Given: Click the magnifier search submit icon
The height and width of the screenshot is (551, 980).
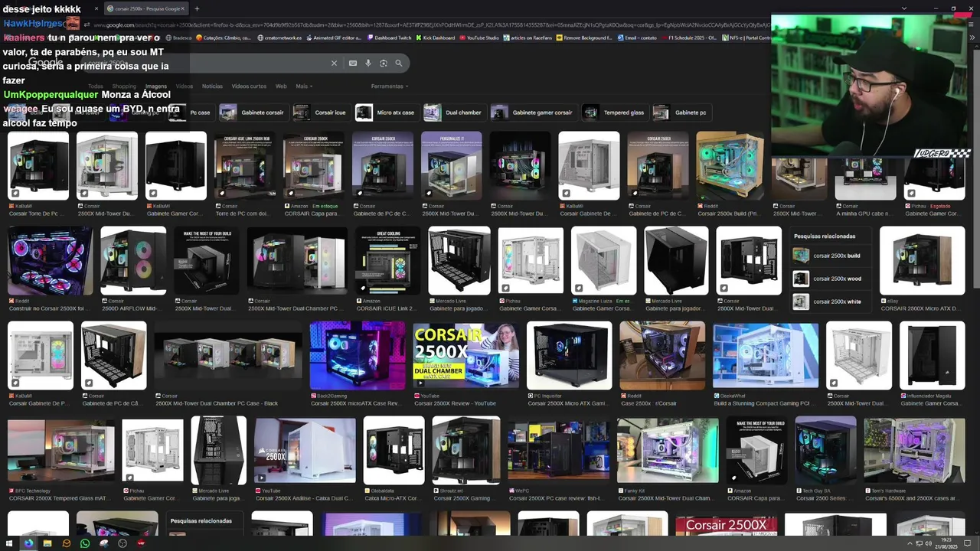Looking at the screenshot, I should tap(398, 63).
